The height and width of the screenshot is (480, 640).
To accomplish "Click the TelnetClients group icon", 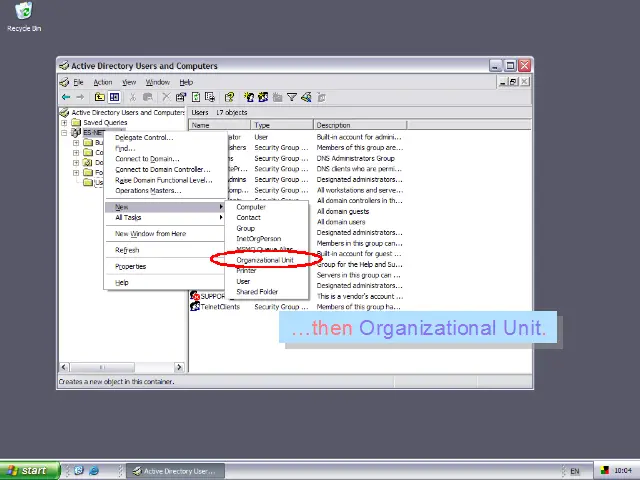I will point(195,306).
